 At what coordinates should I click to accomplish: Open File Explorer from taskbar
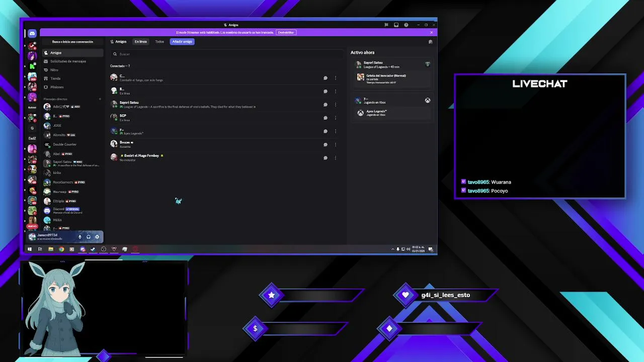coord(51,249)
